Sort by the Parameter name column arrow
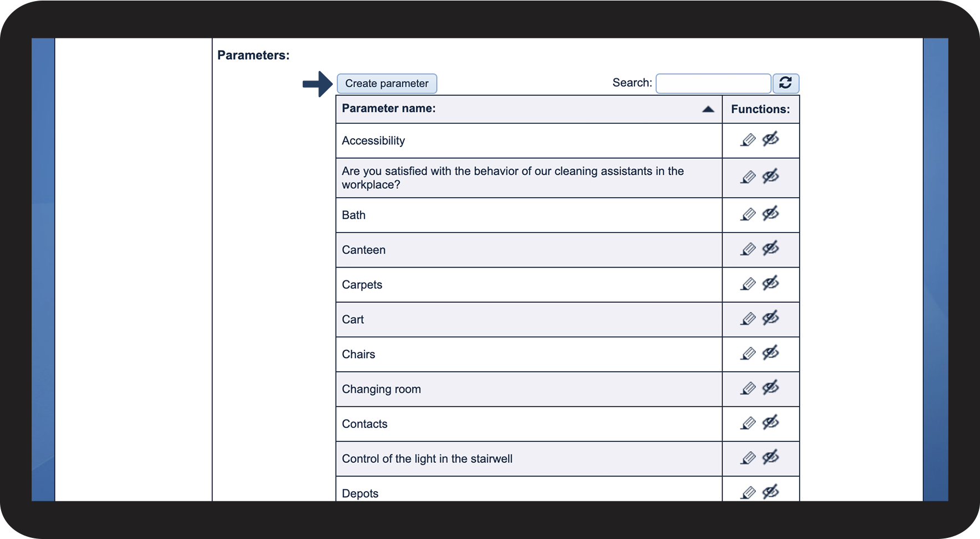Viewport: 980px width, 539px height. click(708, 109)
